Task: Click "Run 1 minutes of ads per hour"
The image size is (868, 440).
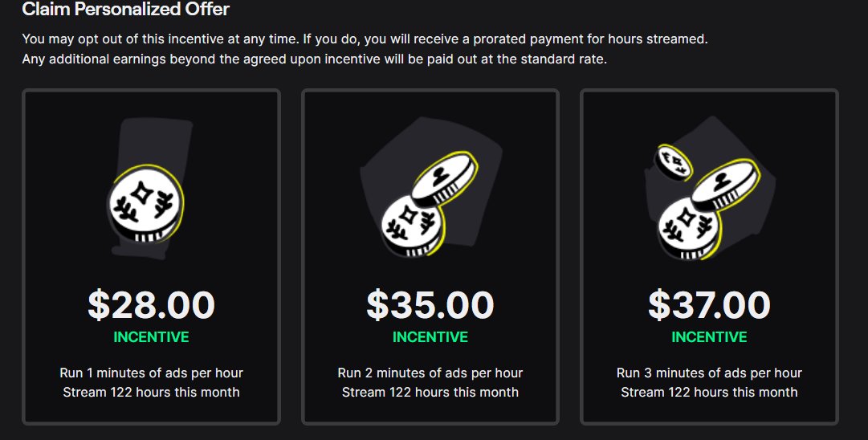Action: pos(151,373)
